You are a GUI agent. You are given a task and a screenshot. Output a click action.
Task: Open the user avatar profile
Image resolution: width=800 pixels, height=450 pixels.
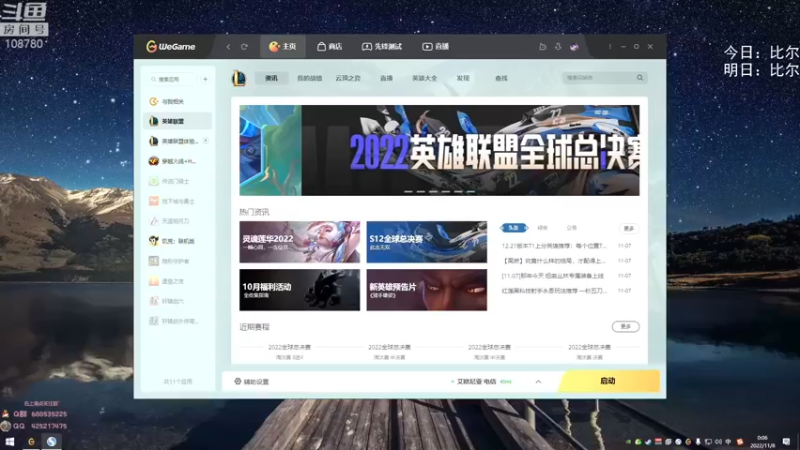574,46
